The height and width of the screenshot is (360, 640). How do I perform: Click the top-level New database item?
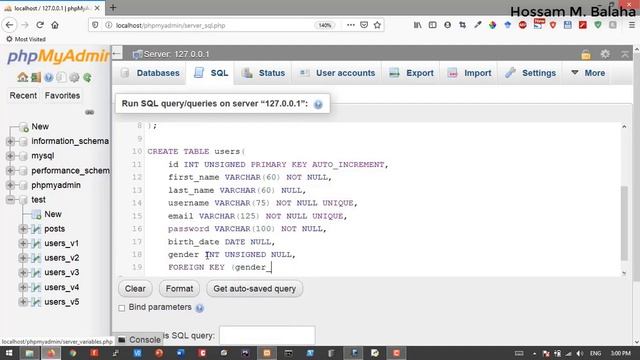pyautogui.click(x=40, y=127)
